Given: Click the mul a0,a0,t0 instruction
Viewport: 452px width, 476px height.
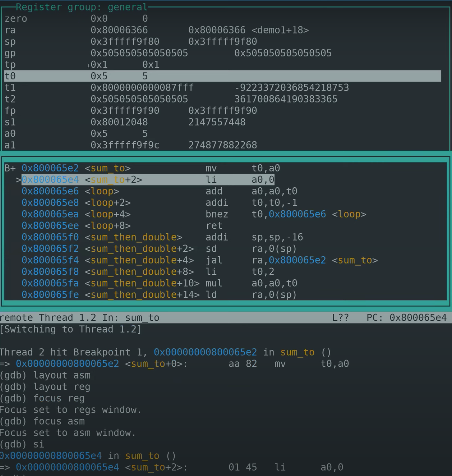Looking at the screenshot, I should click(x=251, y=283).
